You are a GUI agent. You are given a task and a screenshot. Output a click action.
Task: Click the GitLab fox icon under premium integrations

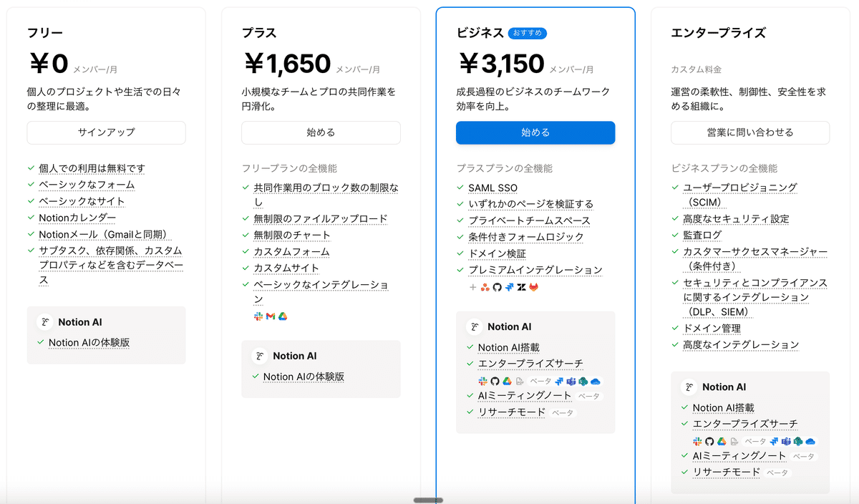tap(534, 287)
